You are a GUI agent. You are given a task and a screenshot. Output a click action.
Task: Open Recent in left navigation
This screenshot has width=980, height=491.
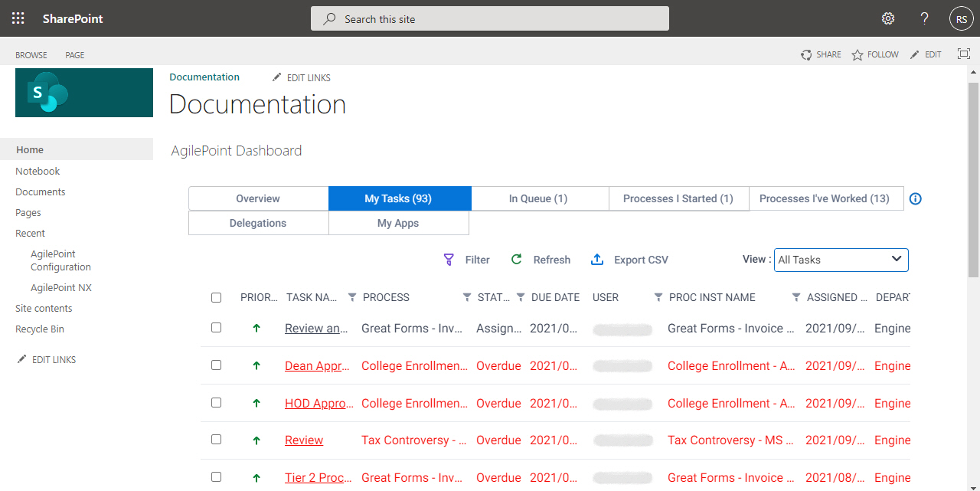(30, 233)
